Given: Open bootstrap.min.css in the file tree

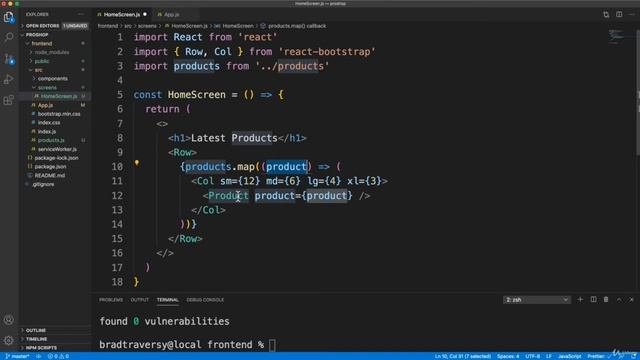Looking at the screenshot, I should 55,114.
